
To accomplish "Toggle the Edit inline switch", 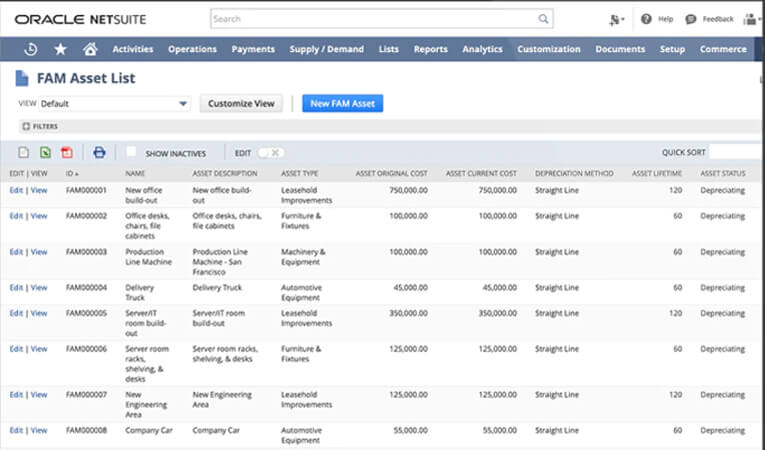I will tap(270, 153).
